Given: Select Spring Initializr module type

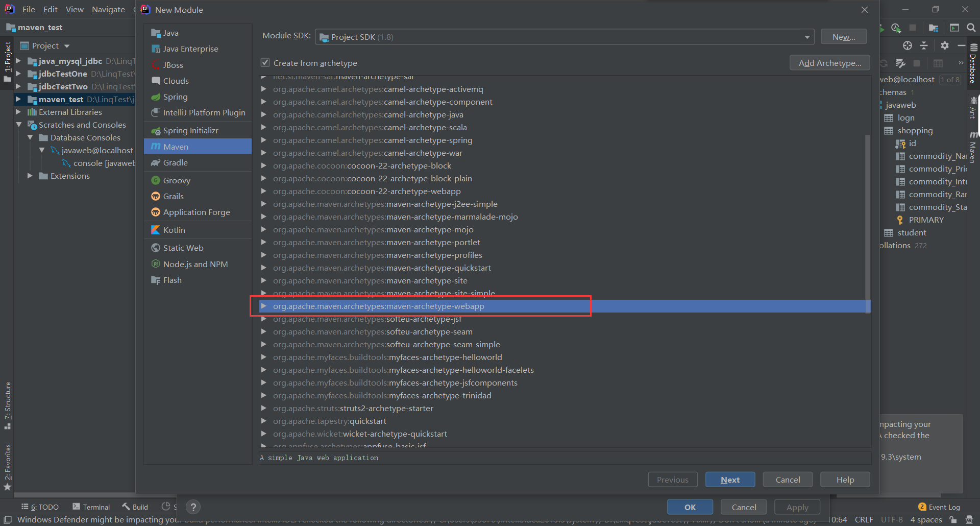Looking at the screenshot, I should pyautogui.click(x=198, y=131).
